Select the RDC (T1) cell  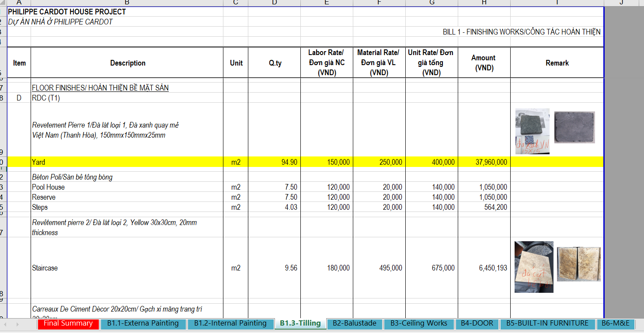[x=127, y=98]
